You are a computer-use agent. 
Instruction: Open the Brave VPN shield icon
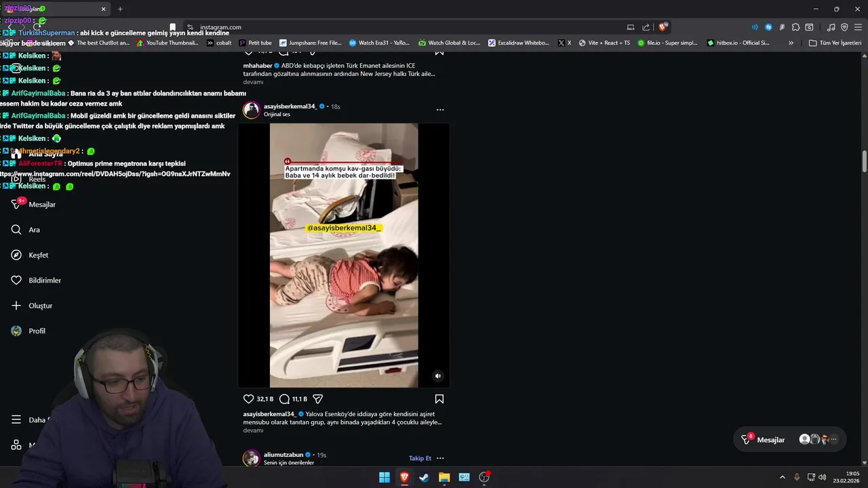(x=844, y=27)
